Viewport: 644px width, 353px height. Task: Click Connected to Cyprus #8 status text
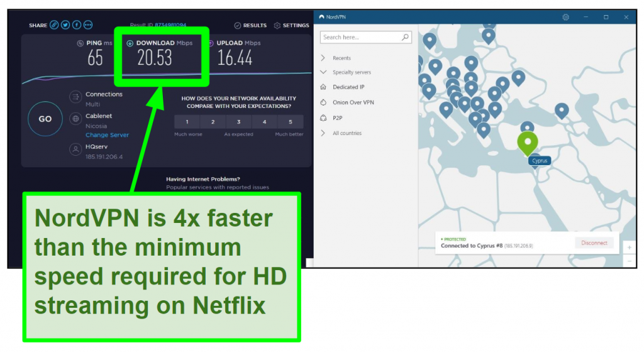[x=472, y=246]
